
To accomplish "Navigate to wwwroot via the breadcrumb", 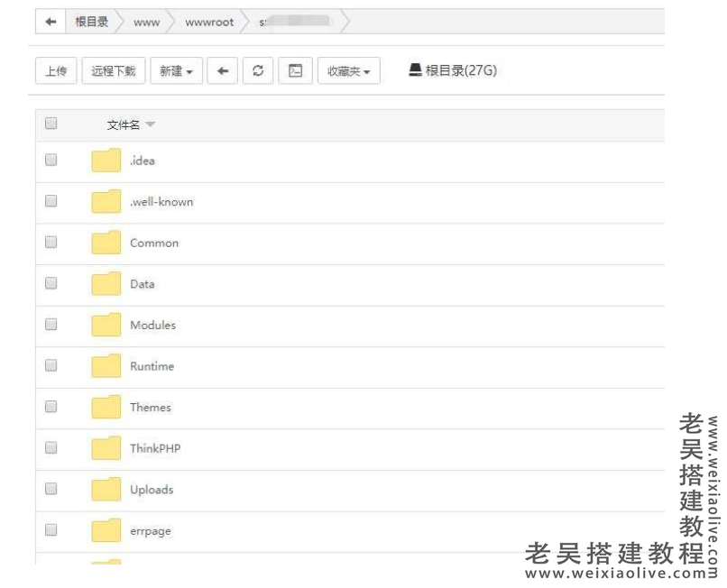I will coord(209,22).
